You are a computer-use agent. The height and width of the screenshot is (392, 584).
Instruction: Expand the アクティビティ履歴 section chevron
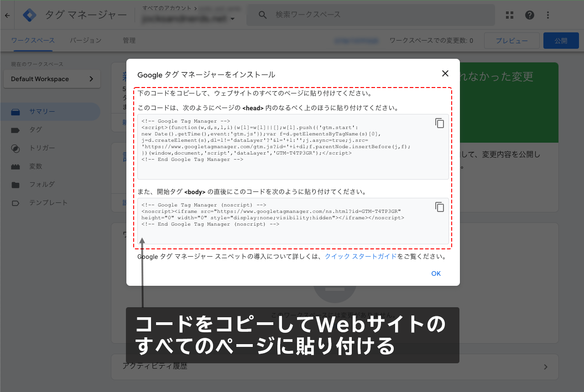click(x=546, y=366)
